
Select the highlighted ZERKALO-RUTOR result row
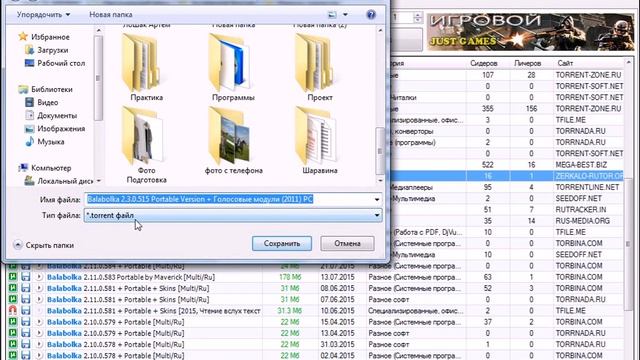pyautogui.click(x=506, y=176)
